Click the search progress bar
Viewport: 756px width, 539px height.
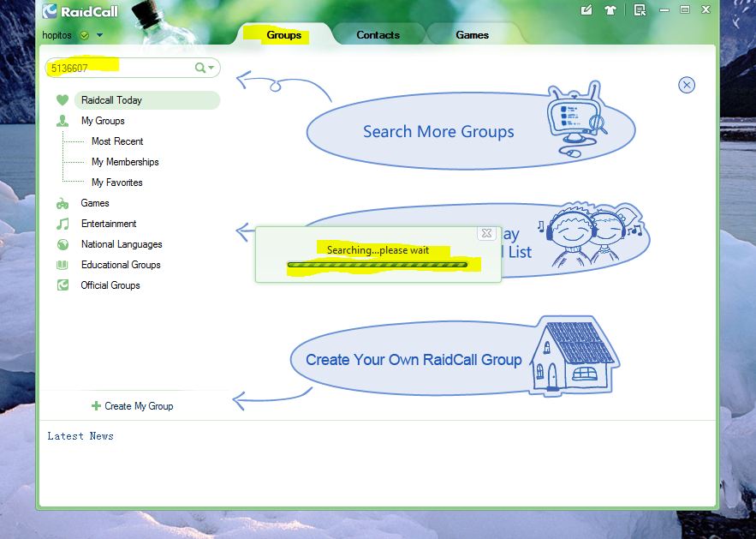pyautogui.click(x=377, y=265)
